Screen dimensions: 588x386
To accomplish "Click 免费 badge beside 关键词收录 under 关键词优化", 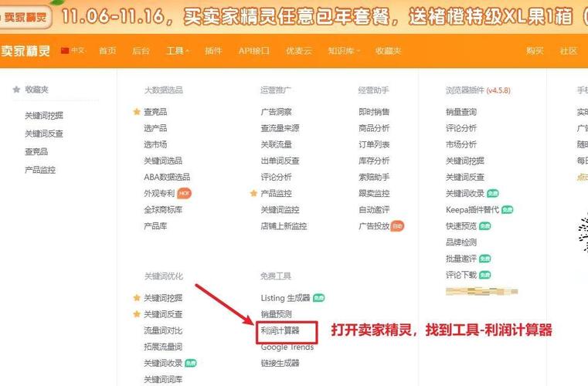I will pyautogui.click(x=191, y=363).
